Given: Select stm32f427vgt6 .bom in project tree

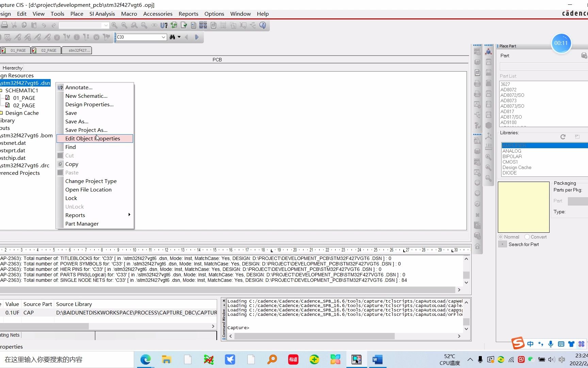Looking at the screenshot, I should pyautogui.click(x=26, y=136).
